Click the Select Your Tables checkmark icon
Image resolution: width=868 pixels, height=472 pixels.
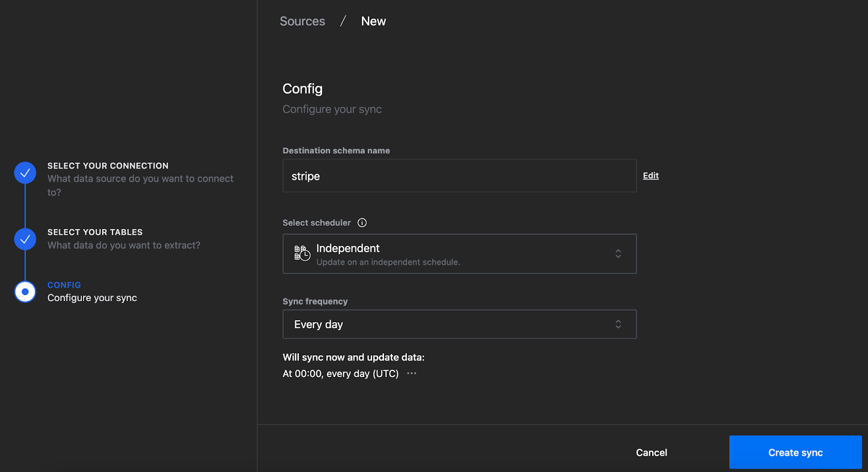(25, 239)
